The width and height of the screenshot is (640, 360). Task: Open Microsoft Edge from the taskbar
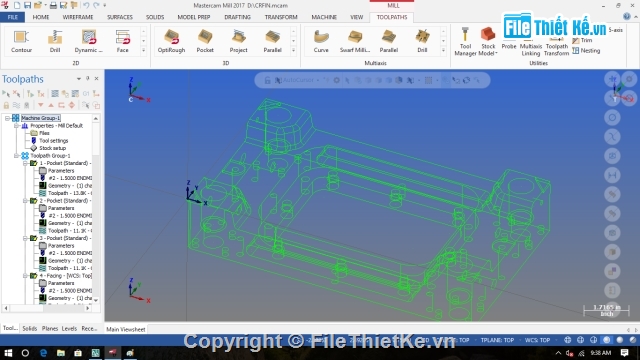point(43,353)
